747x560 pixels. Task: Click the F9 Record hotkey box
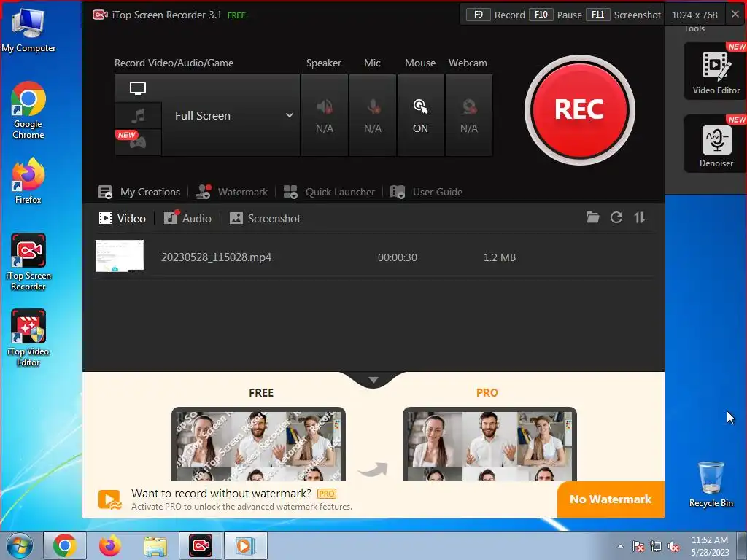click(479, 15)
